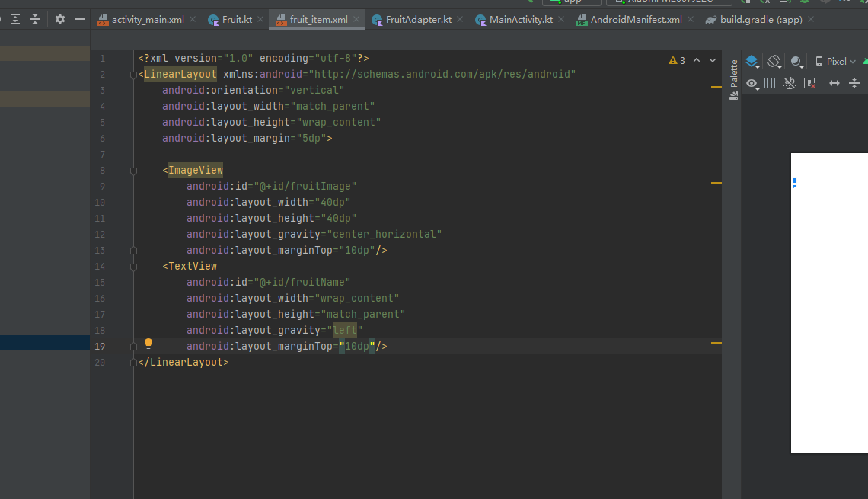Click the fold end marker on line 19
This screenshot has height=499, width=868.
133,347
